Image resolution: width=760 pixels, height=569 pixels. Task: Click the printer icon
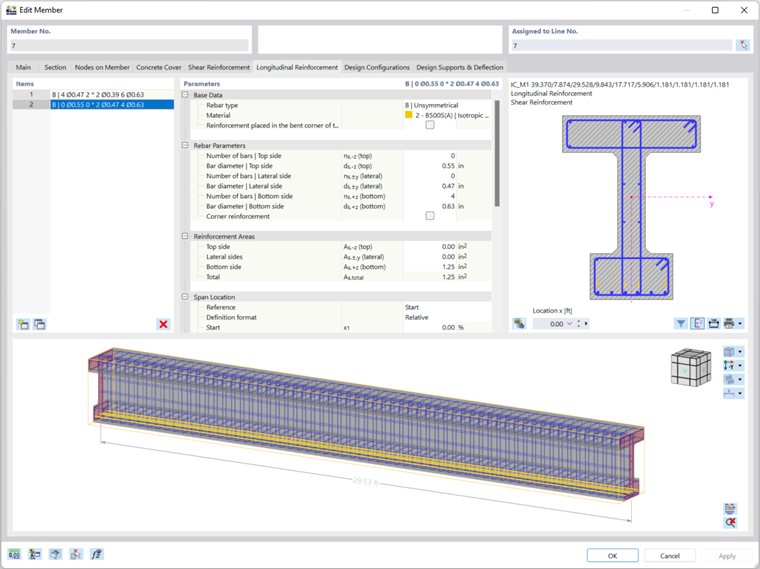pos(729,323)
